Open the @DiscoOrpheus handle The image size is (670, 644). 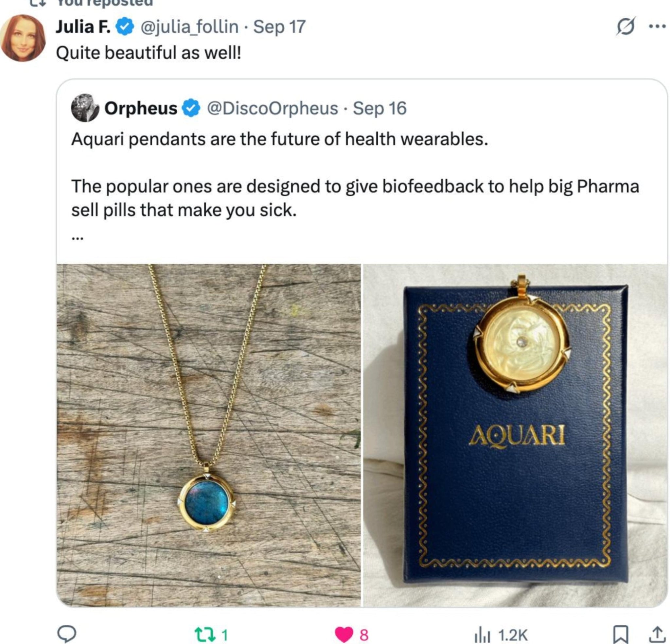[x=273, y=108]
